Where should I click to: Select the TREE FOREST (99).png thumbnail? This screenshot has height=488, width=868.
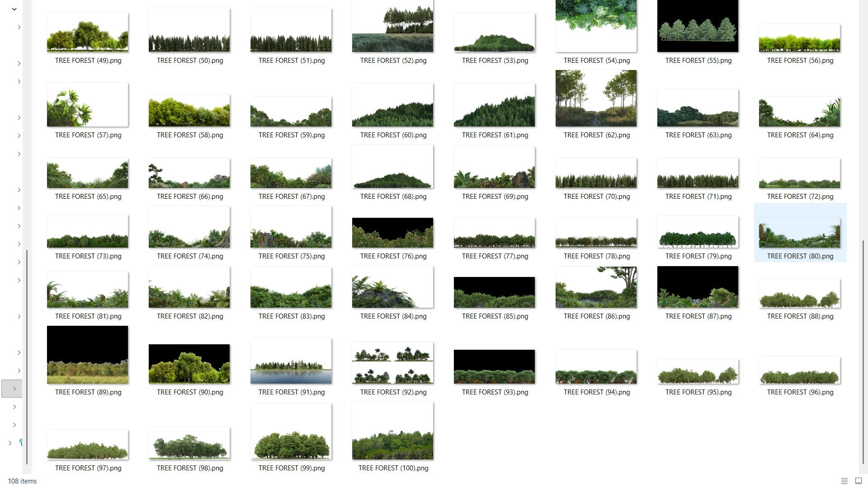point(291,432)
